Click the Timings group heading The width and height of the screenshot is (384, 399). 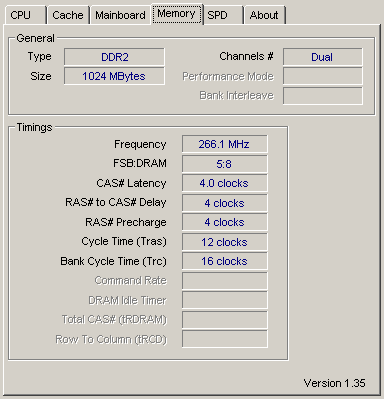coord(34,127)
